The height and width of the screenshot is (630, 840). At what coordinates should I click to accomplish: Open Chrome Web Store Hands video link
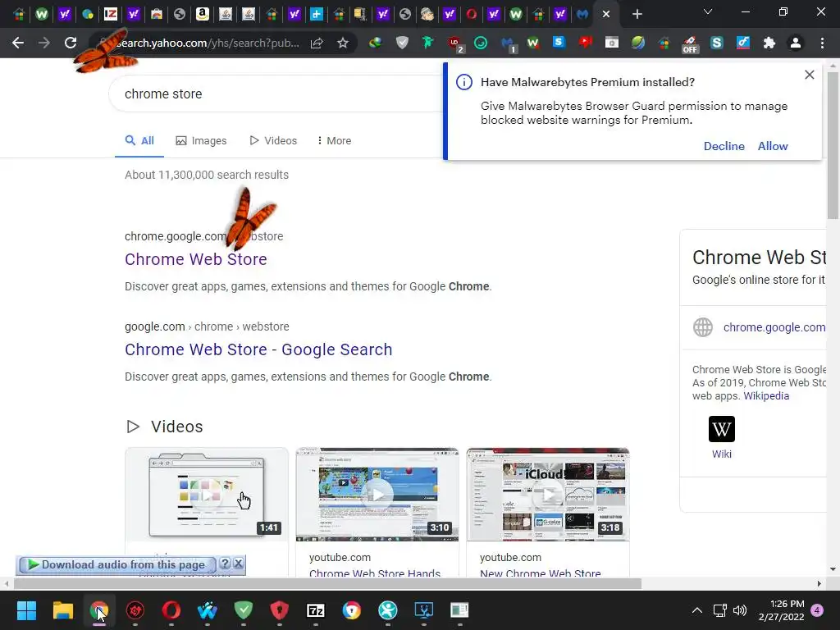click(x=374, y=573)
